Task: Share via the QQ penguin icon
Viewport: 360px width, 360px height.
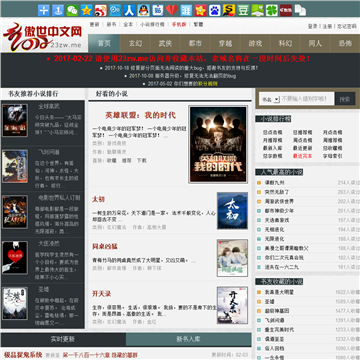Action: pyautogui.click(x=144, y=10)
